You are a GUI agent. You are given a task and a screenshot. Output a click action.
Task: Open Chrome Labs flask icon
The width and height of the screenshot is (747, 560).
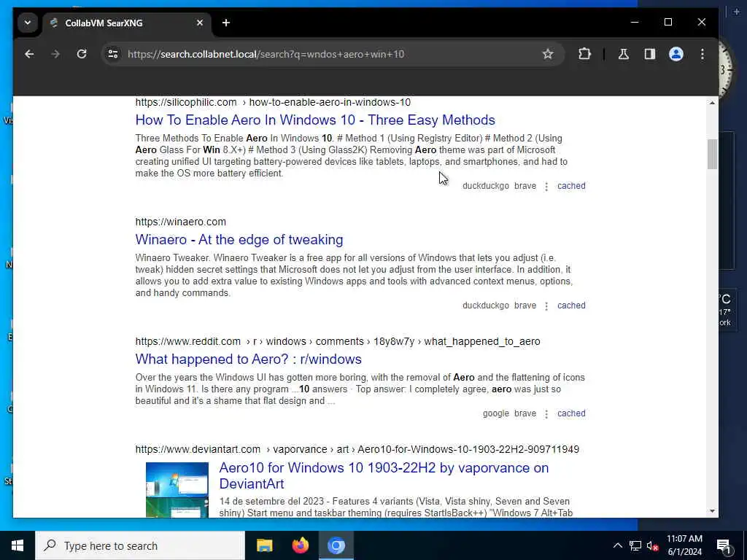(x=623, y=54)
